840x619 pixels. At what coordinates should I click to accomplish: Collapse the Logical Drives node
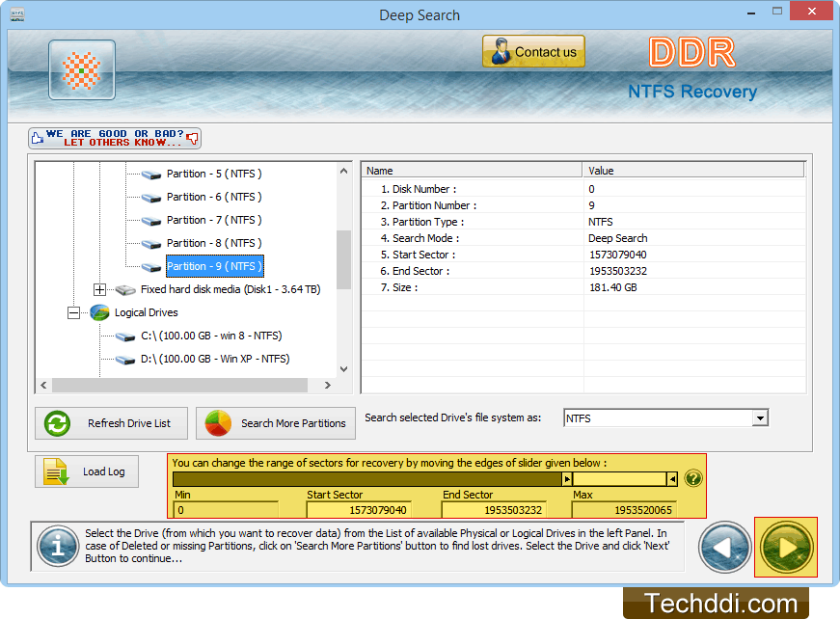click(74, 312)
